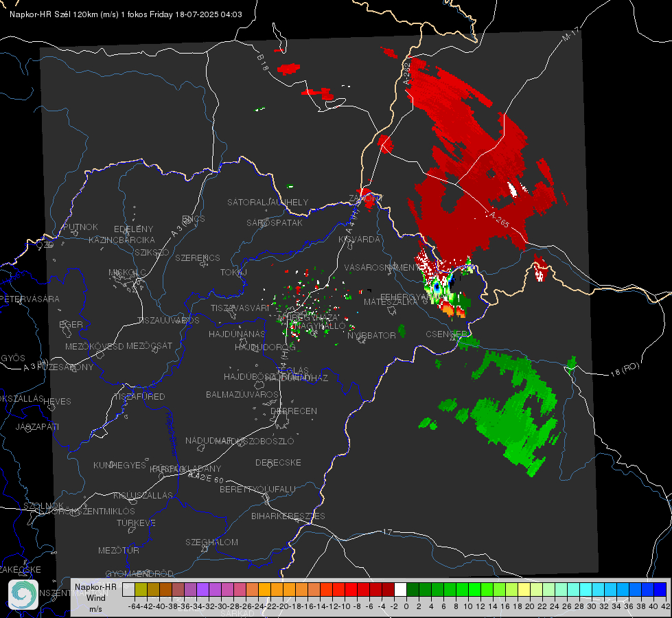Click the SZERENCS town label
The image size is (672, 618).
[x=198, y=257]
